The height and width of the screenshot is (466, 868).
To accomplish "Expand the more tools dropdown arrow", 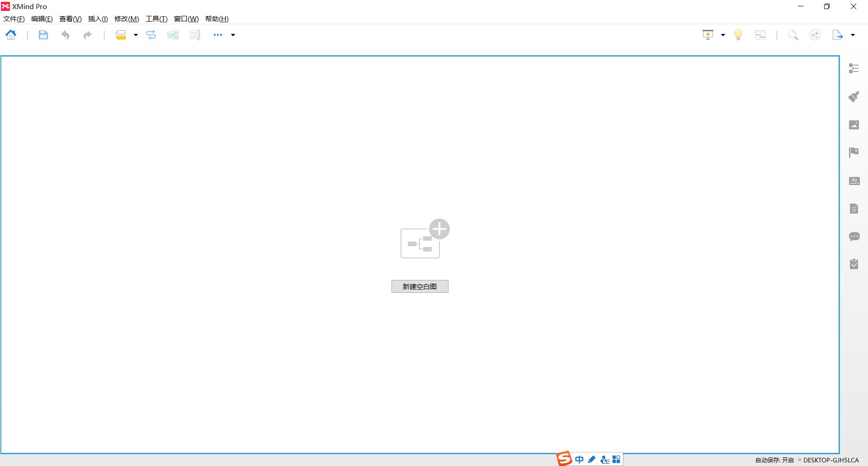I will coord(233,35).
